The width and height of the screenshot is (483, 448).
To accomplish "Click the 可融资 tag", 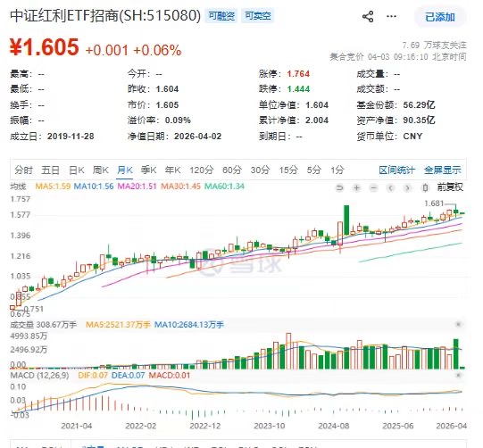I will pos(221,16).
